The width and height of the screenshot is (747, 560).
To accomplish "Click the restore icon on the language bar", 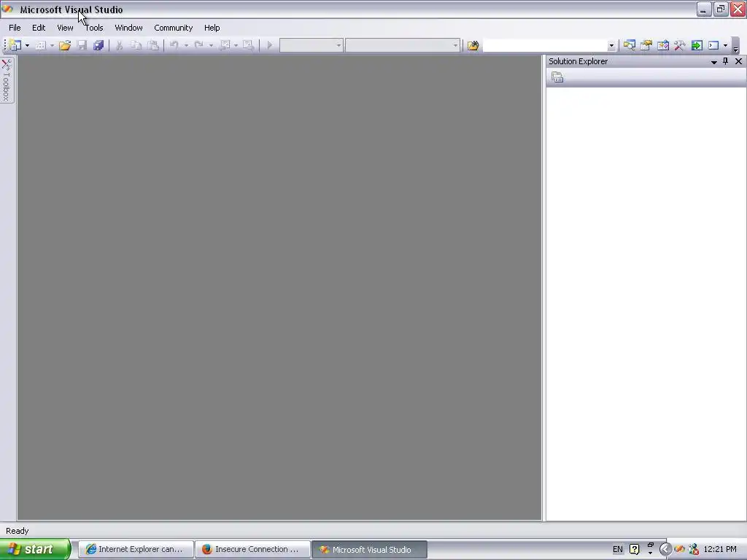I will point(650,545).
